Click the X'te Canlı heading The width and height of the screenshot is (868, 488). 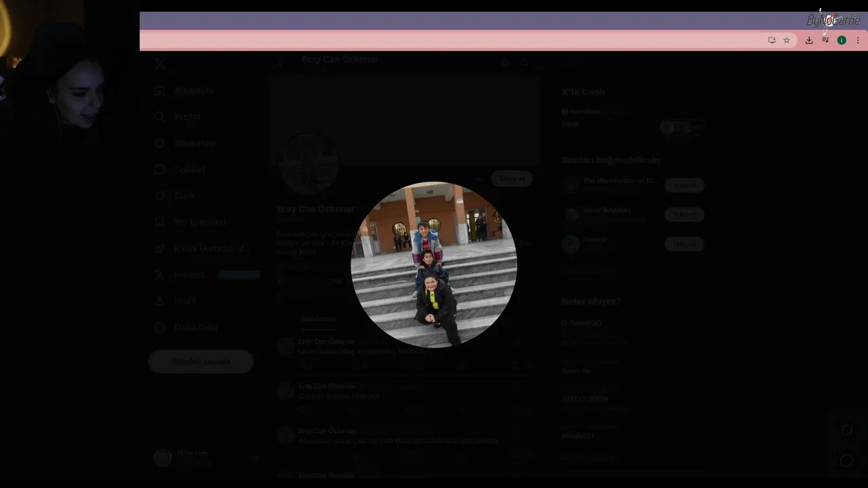tap(583, 91)
